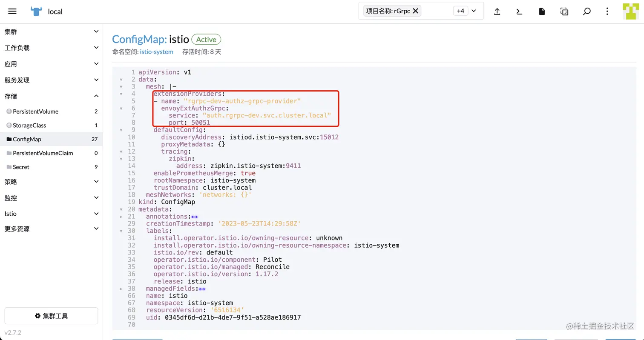Open StorageClass in the sidebar
This screenshot has height=340, width=644.
(x=51, y=126)
